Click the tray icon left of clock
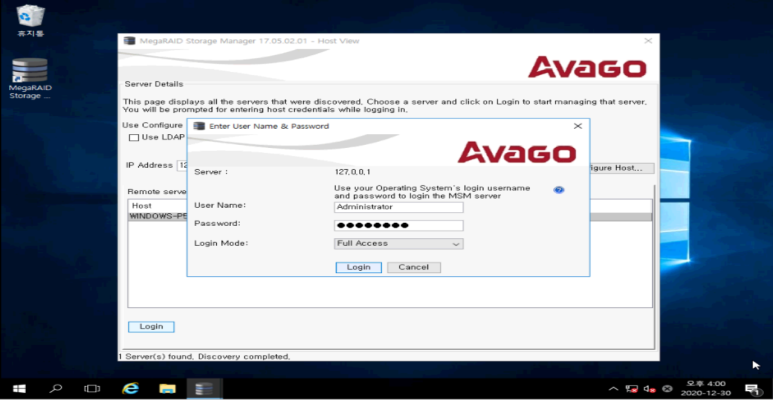Screen dimensions: 773x400 667,389
